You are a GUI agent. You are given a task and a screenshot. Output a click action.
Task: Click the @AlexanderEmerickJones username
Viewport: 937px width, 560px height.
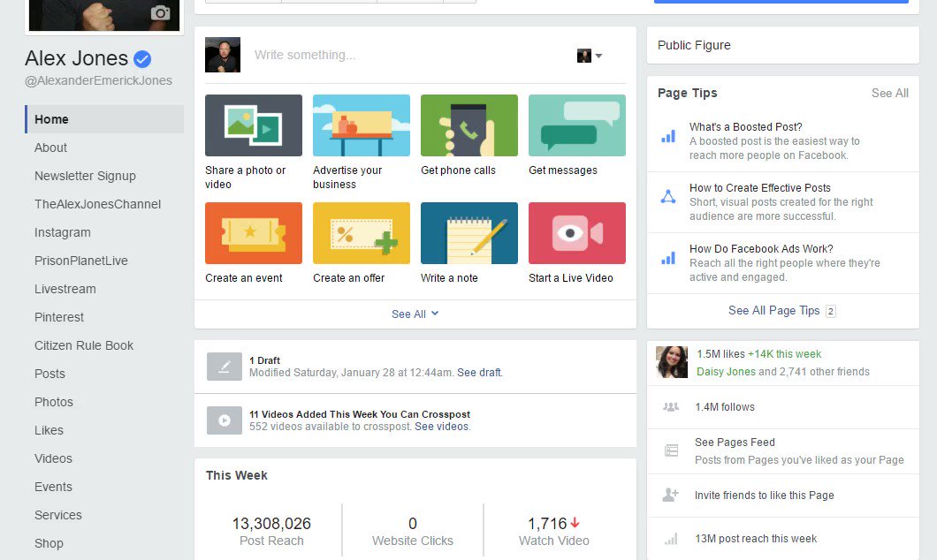99,80
